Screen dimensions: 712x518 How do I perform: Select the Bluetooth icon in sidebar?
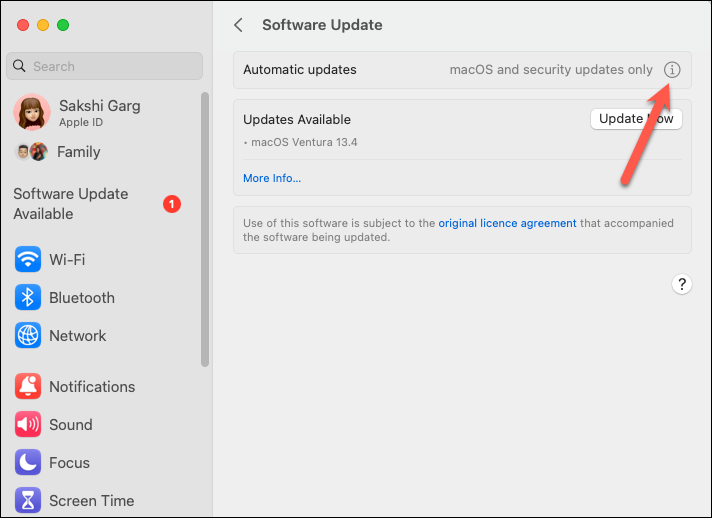point(28,297)
